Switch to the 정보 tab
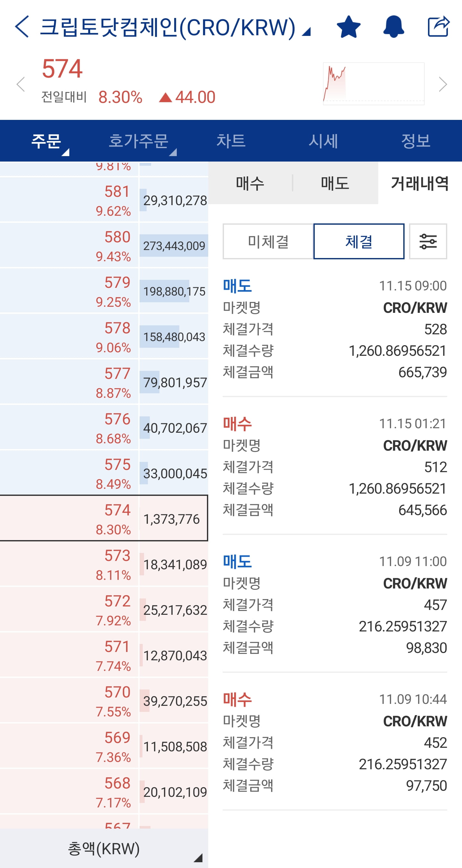The height and width of the screenshot is (868, 462). pos(416,141)
